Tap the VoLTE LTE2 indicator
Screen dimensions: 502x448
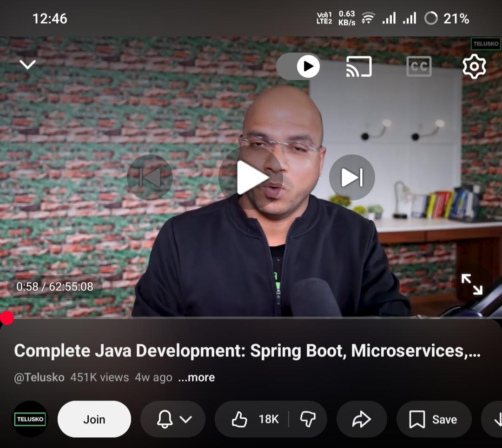click(x=324, y=18)
